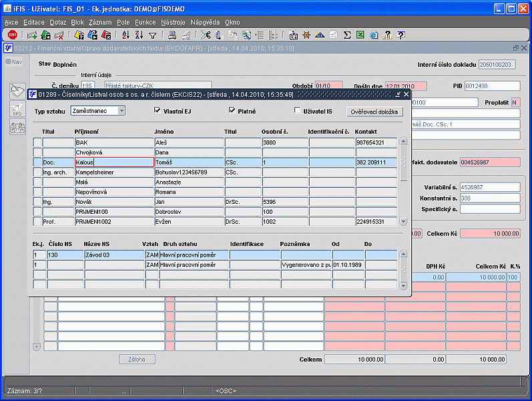The height and width of the screenshot is (401, 532).
Task: Open the Funkce menu
Action: tap(145, 22)
